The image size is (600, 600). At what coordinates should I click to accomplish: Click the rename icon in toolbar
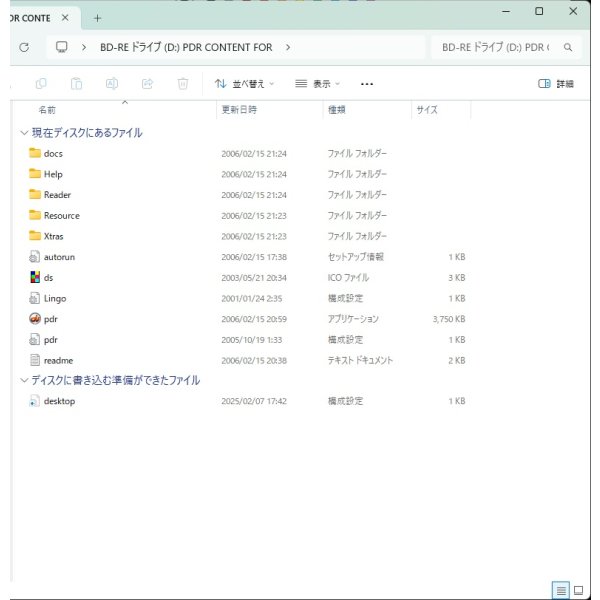(x=112, y=84)
